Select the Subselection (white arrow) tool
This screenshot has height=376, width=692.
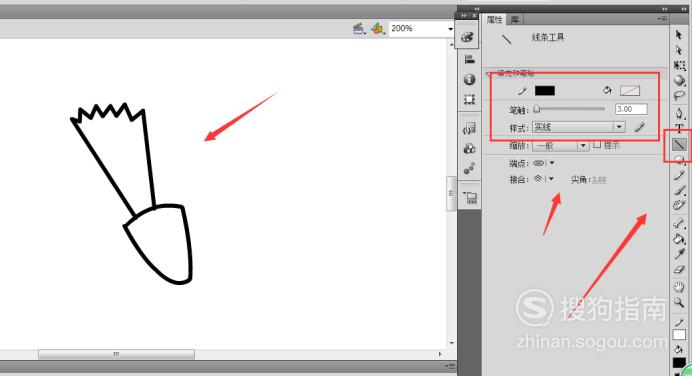click(679, 50)
